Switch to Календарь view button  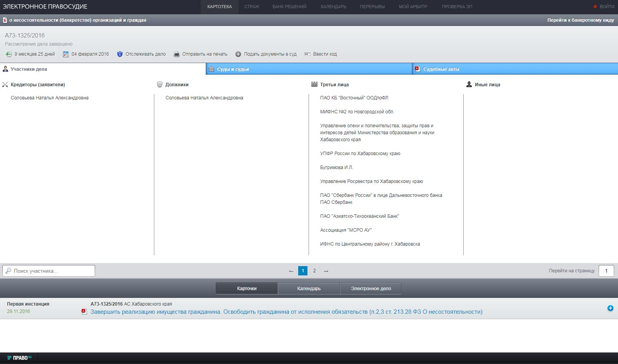pos(309,289)
